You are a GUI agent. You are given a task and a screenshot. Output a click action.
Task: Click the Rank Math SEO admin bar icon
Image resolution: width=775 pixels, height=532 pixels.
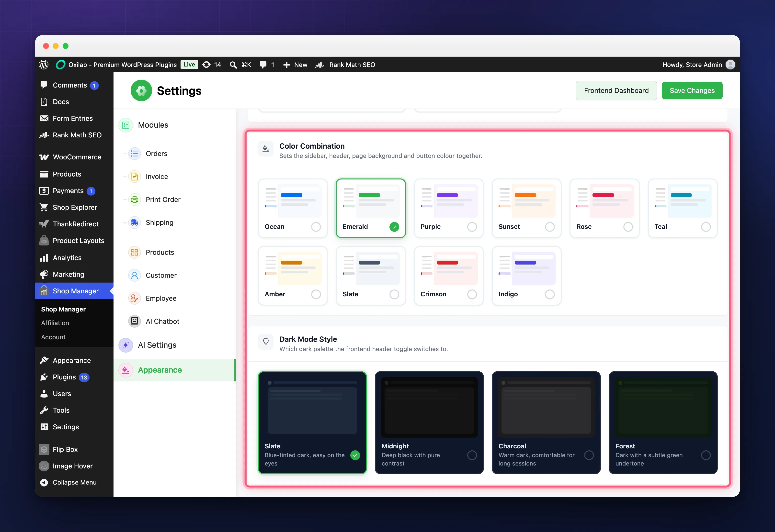(319, 65)
